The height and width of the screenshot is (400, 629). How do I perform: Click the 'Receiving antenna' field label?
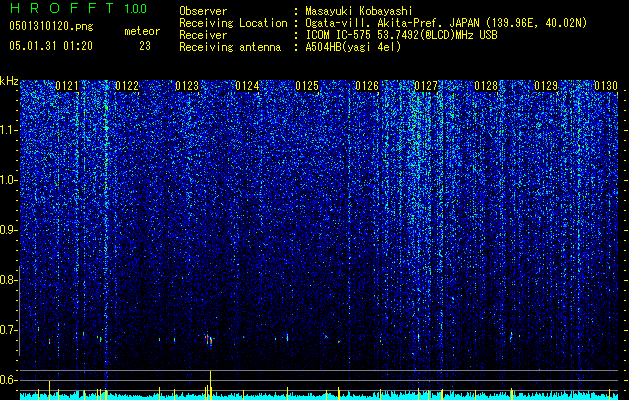coord(230,47)
